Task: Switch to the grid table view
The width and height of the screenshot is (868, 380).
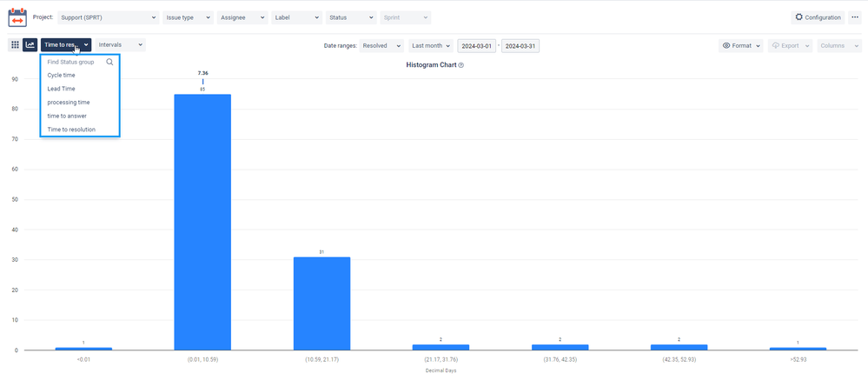Action: (x=15, y=45)
